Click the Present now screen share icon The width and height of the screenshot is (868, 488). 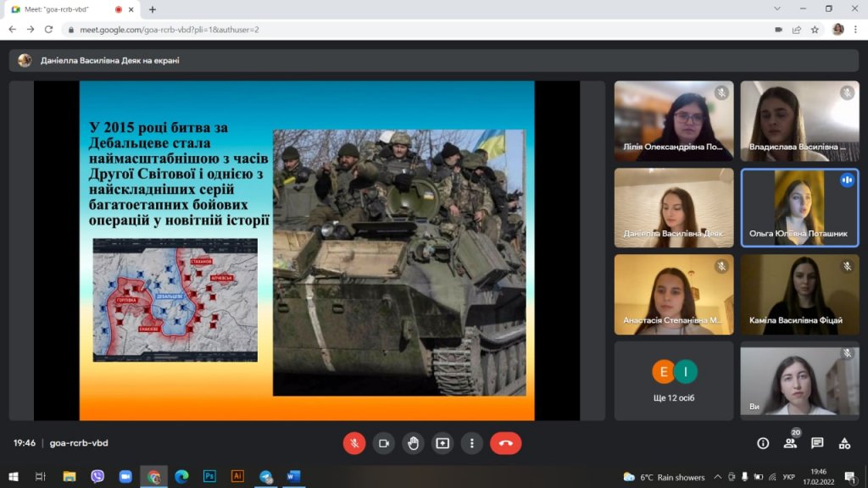coord(442,443)
